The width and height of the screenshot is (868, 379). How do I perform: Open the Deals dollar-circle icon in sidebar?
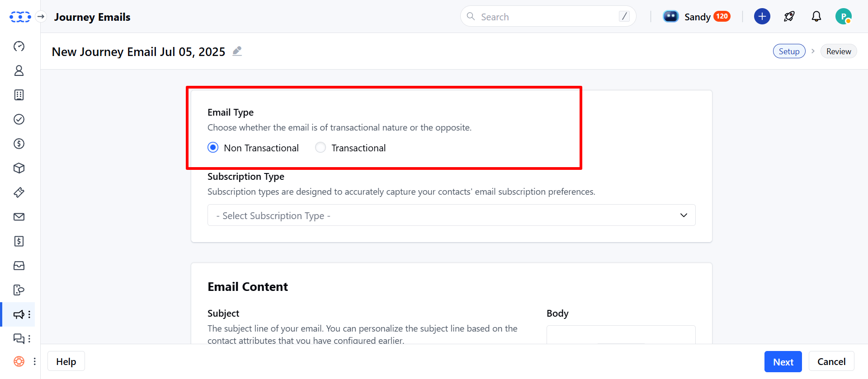[19, 144]
